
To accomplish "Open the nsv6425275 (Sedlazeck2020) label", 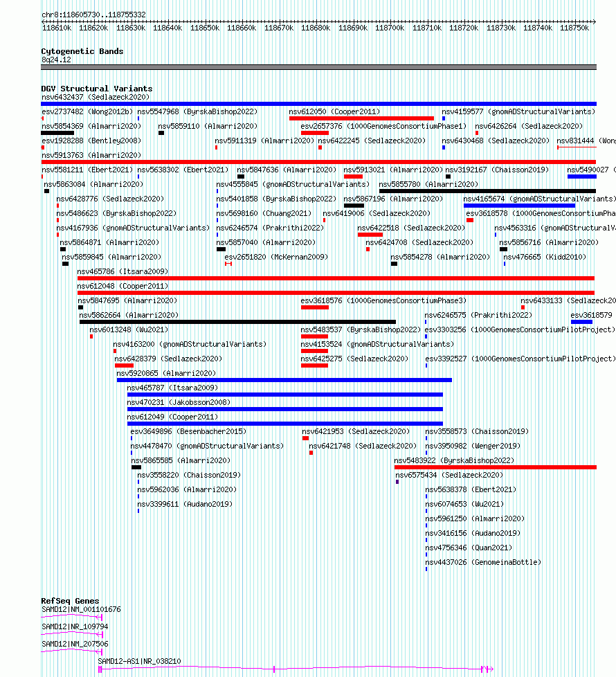I will [354, 359].
